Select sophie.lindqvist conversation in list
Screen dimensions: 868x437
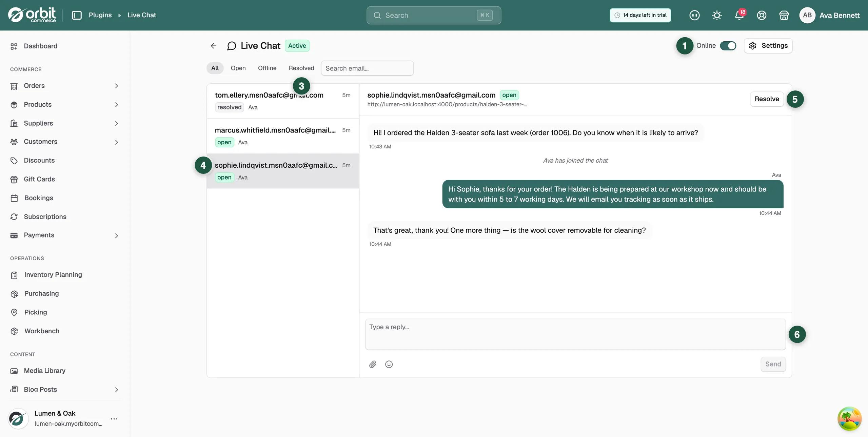pos(283,171)
